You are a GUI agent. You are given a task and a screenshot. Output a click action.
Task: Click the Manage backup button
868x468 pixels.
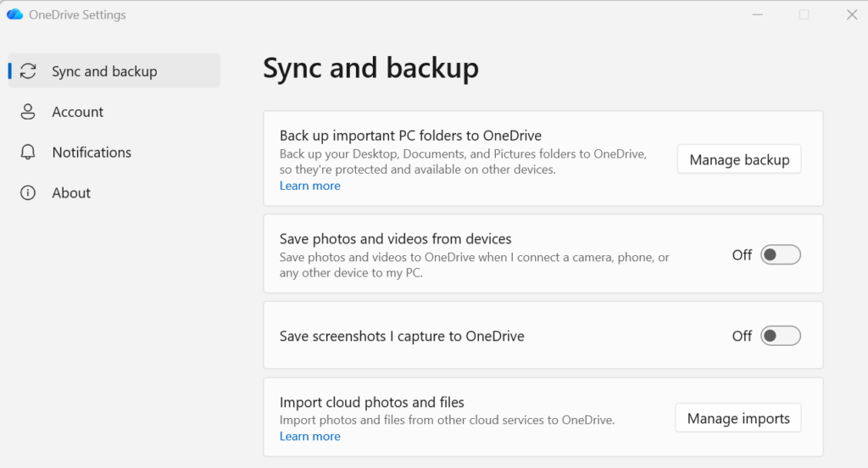pos(739,159)
